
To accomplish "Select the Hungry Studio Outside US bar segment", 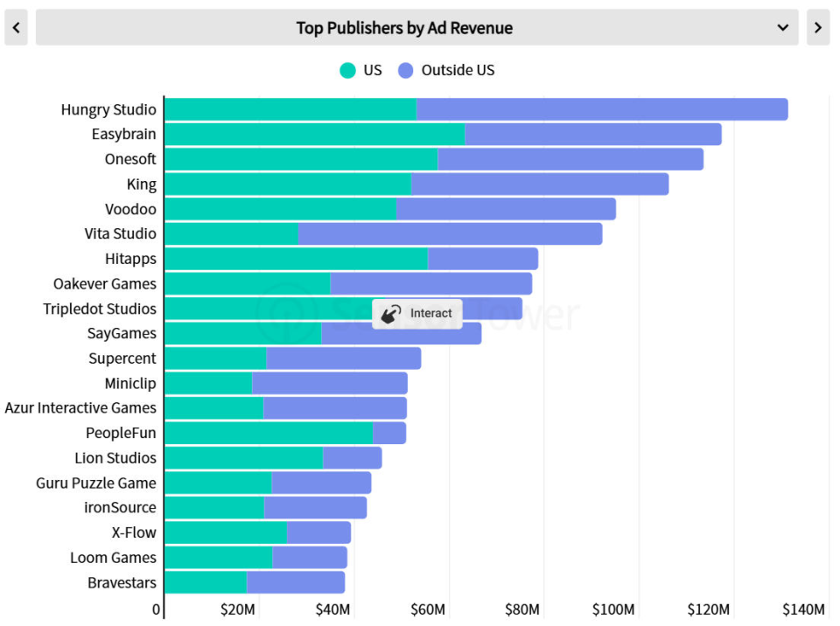I will [x=602, y=109].
